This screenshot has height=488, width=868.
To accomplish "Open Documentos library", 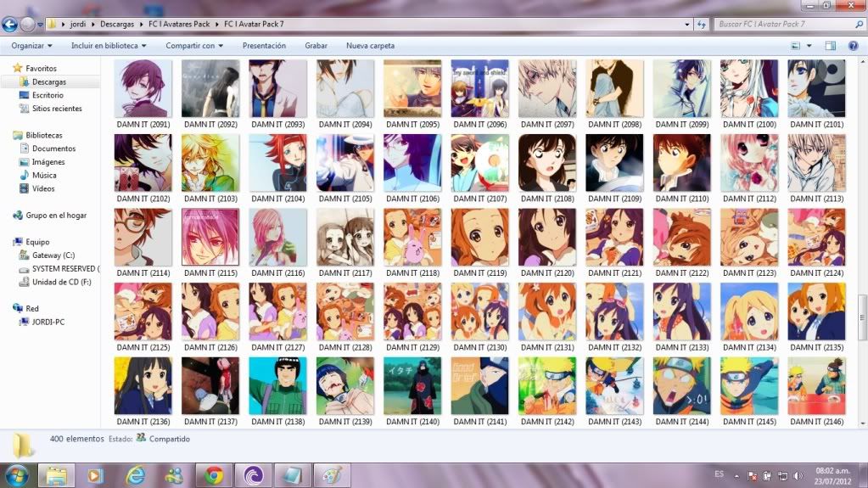I will [53, 149].
